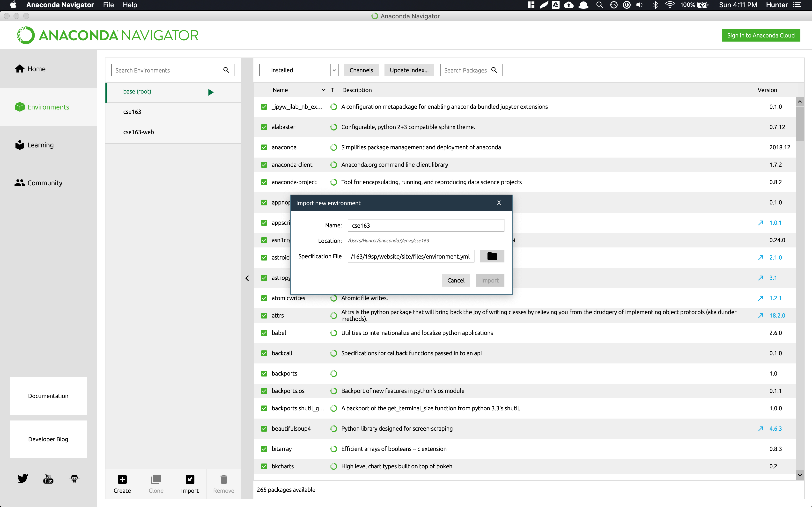The width and height of the screenshot is (812, 507).
Task: Open the Home section in the sidebar
Action: pyautogui.click(x=36, y=68)
